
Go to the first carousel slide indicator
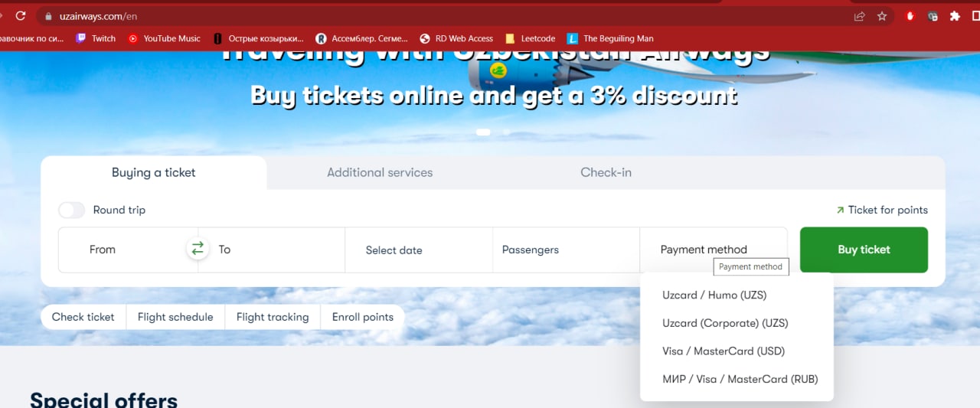(483, 132)
